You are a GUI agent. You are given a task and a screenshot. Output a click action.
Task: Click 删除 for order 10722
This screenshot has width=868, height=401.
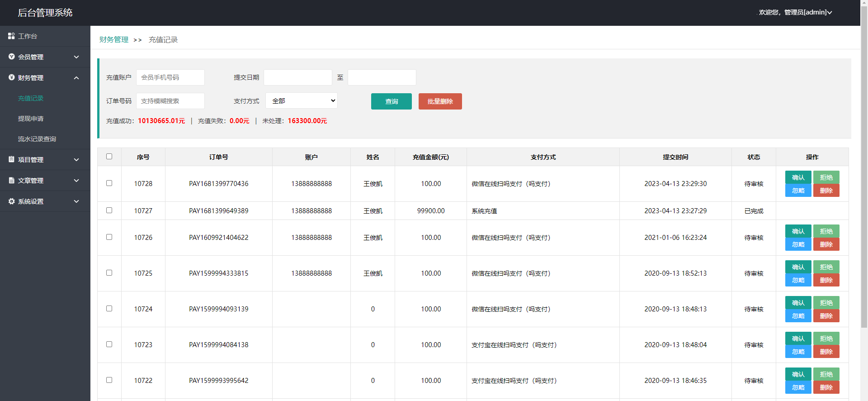point(826,387)
